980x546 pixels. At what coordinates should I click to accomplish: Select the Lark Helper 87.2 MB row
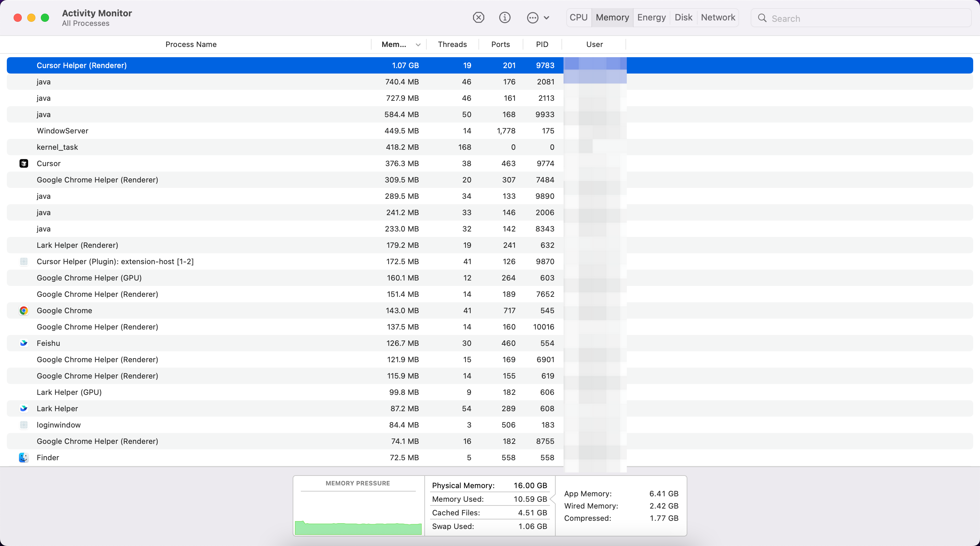point(490,409)
